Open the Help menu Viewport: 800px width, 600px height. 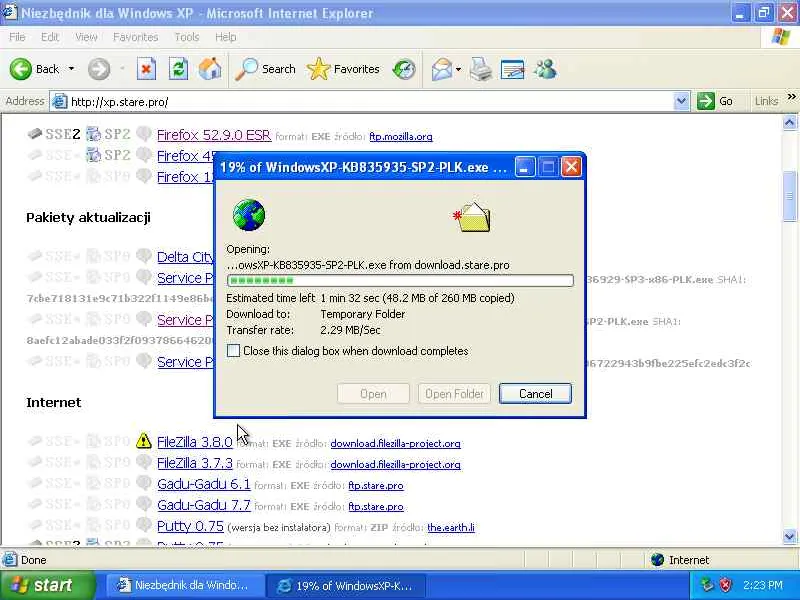pyautogui.click(x=225, y=37)
